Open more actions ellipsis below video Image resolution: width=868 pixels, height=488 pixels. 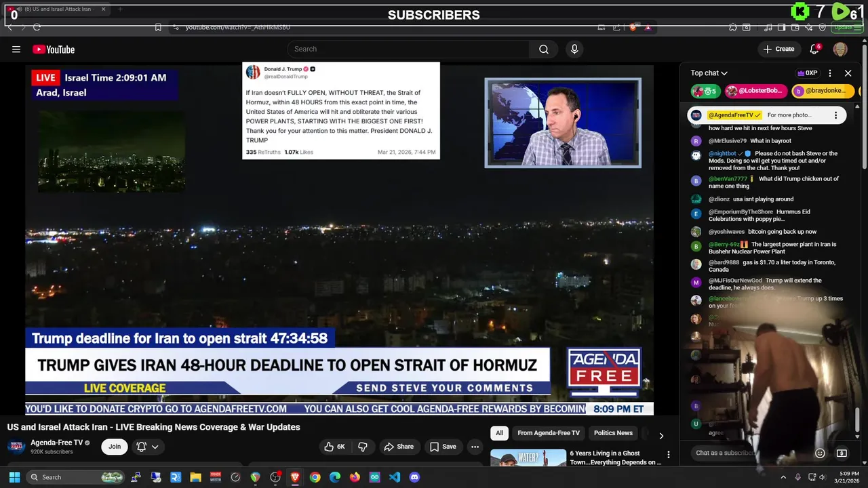475,447
